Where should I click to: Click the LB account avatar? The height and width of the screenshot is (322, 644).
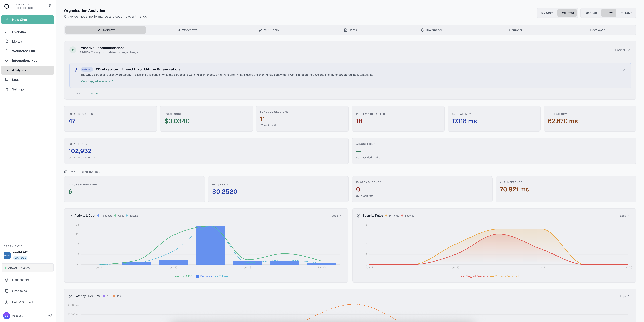click(x=7, y=316)
